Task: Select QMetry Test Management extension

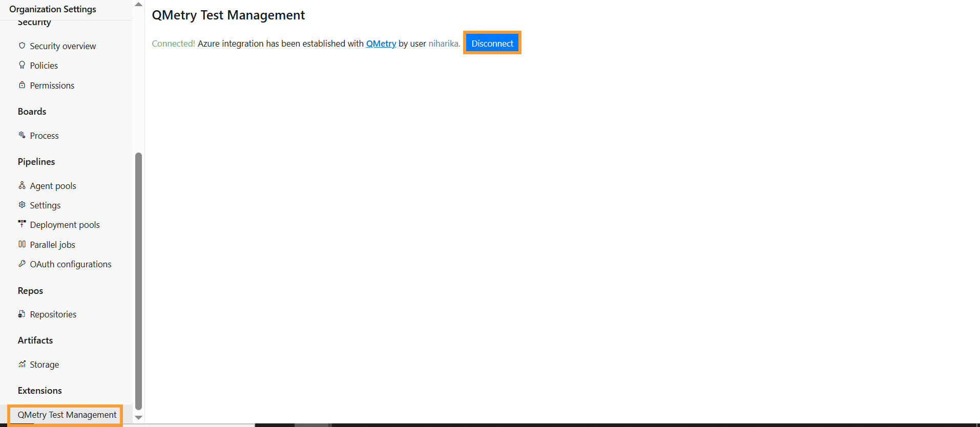Action: pyautogui.click(x=67, y=415)
